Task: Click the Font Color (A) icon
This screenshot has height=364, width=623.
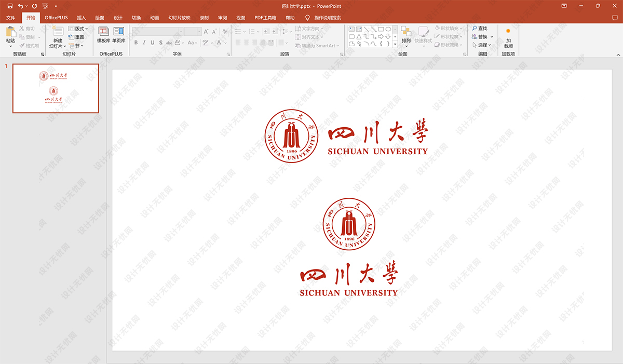Action: [219, 43]
